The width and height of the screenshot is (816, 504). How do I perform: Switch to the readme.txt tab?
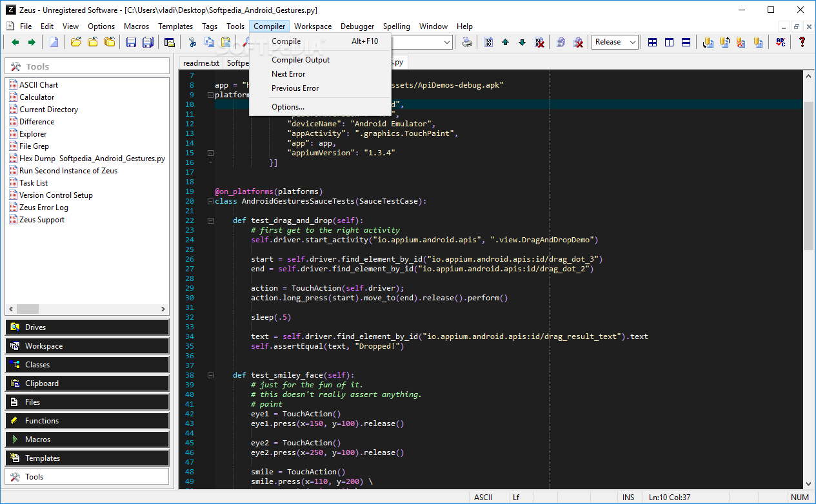pyautogui.click(x=201, y=63)
